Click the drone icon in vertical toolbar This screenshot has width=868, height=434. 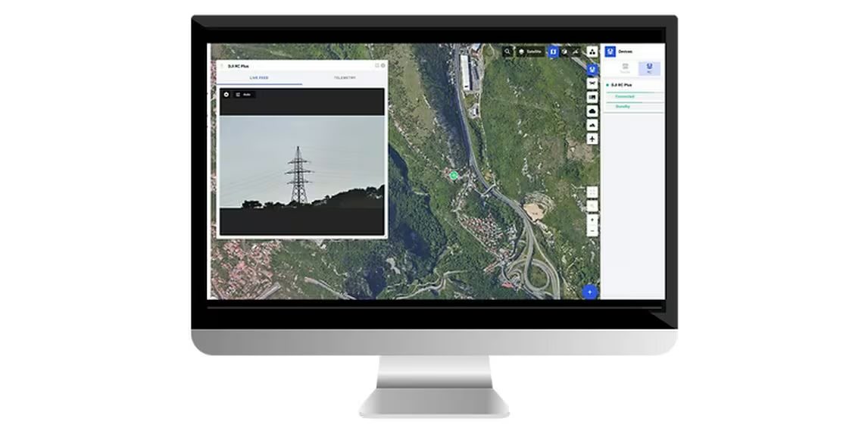(592, 83)
